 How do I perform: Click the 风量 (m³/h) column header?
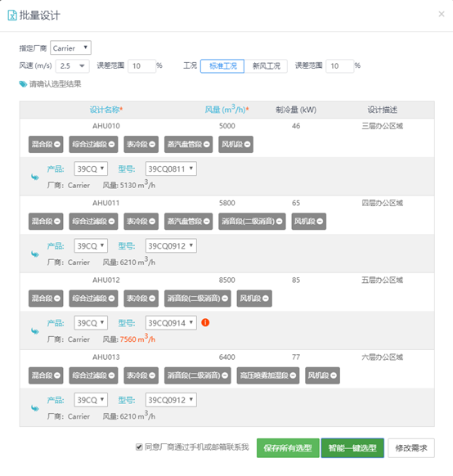point(226,110)
